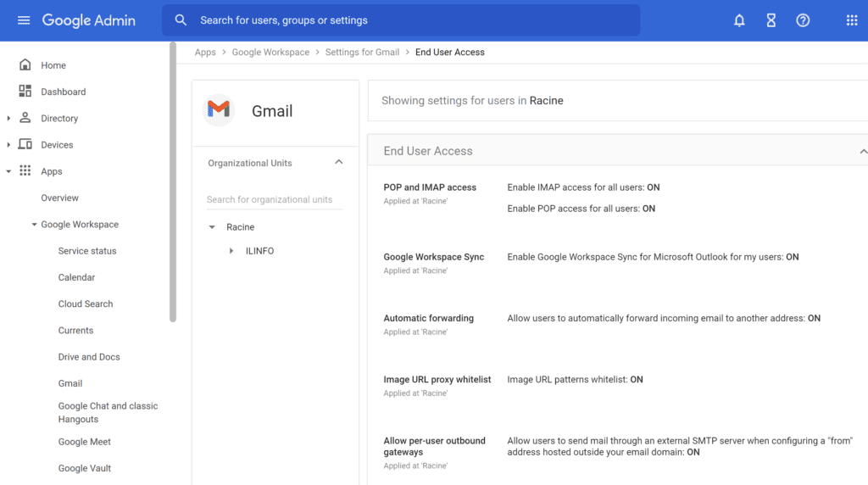
Task: Click Settings for Gmail breadcrumb
Action: 362,52
